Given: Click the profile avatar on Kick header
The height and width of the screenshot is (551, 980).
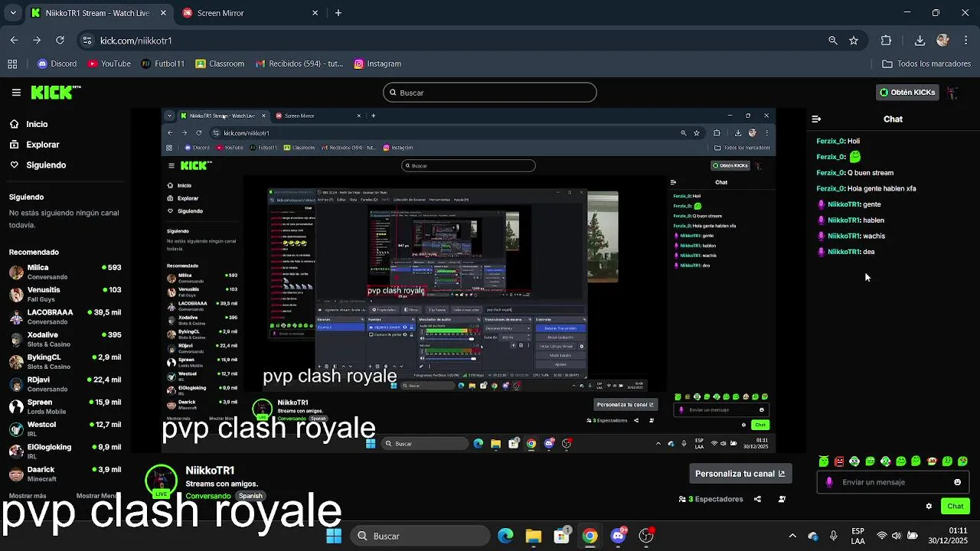Looking at the screenshot, I should 952,93.
